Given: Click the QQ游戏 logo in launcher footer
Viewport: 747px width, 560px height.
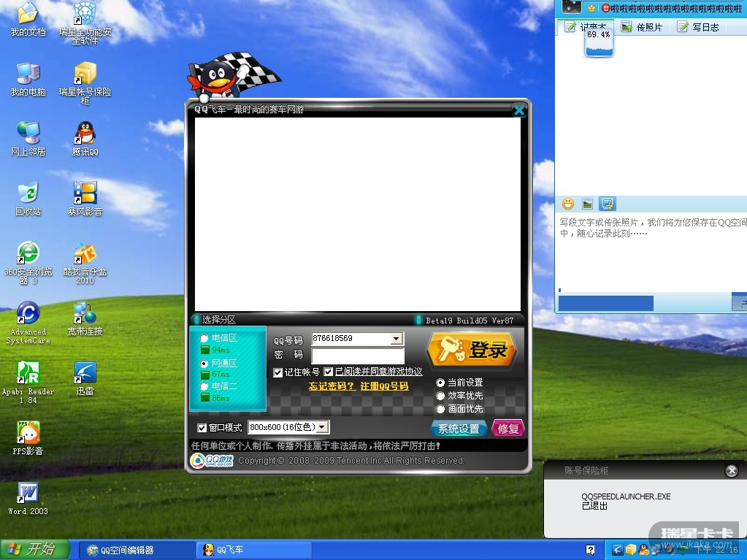Looking at the screenshot, I should [x=212, y=461].
